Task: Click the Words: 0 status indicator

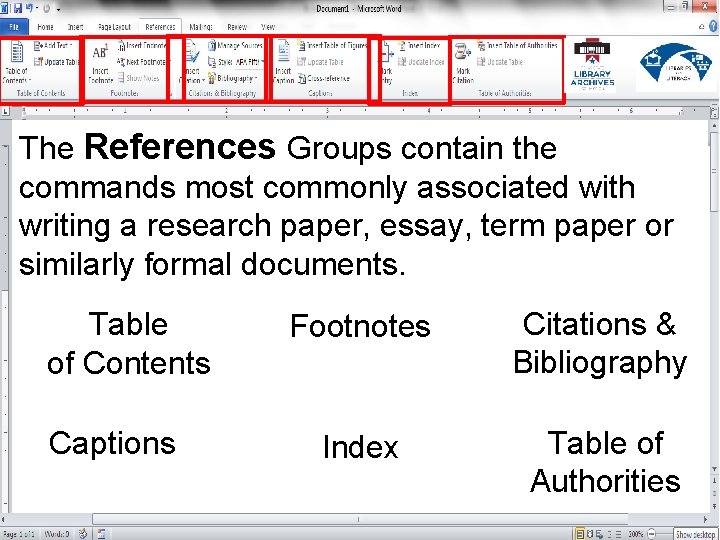Action: pyautogui.click(x=57, y=534)
